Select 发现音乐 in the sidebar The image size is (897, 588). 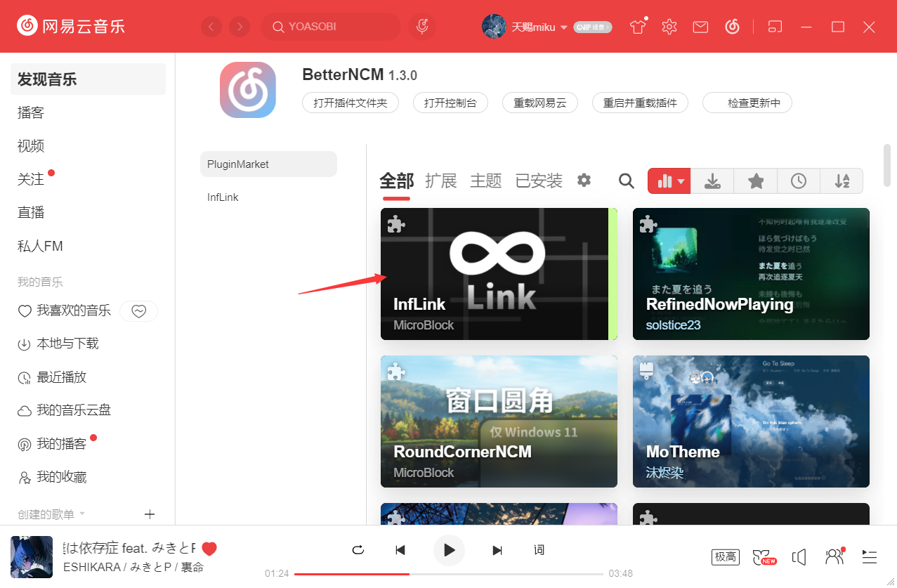[88, 79]
